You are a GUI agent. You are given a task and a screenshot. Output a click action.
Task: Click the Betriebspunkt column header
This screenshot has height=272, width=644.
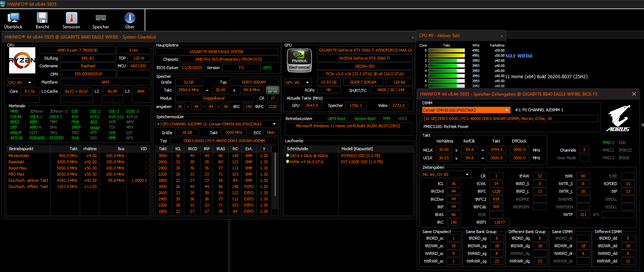click(x=28, y=149)
